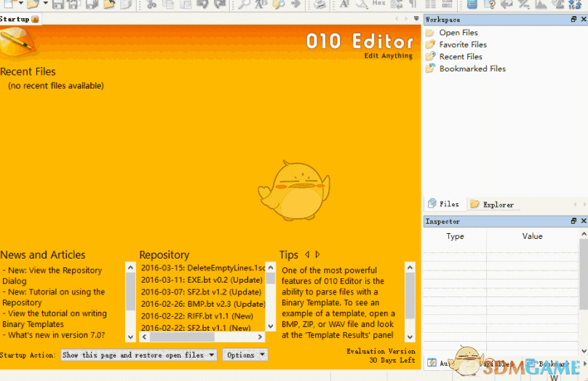Click the Print toolbar icon

click(319, 4)
